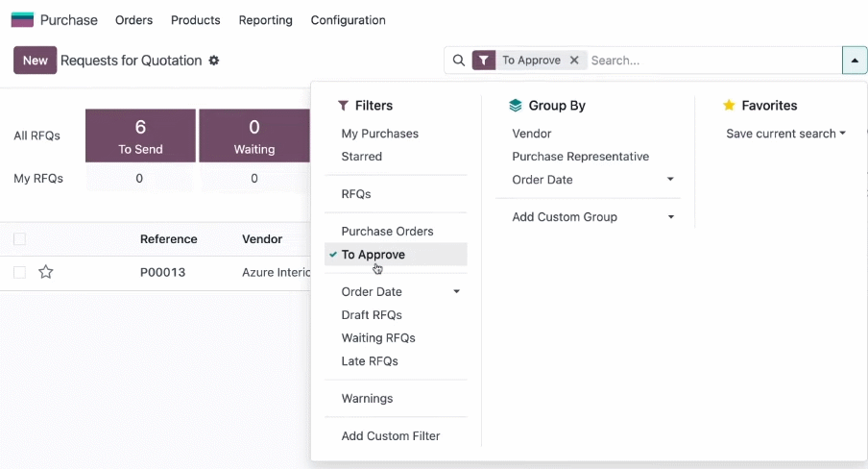Viewport: 868px width, 469px height.
Task: Create a New request for quotation
Action: 36,61
